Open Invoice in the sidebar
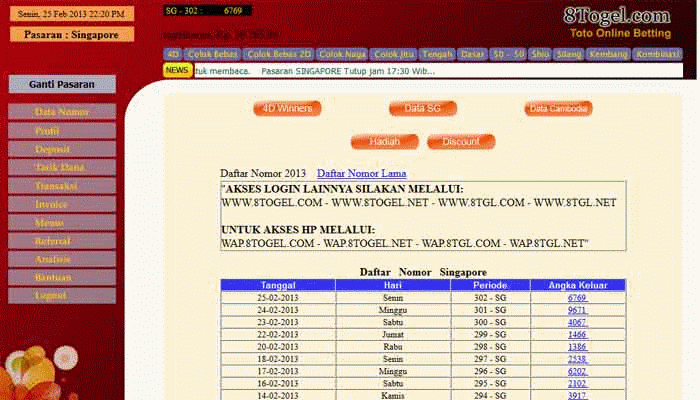 [x=62, y=204]
